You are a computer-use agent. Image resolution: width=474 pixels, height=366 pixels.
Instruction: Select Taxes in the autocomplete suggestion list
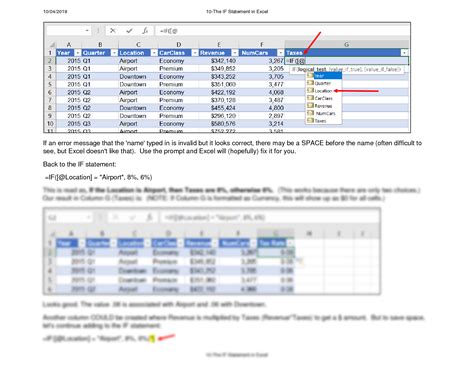click(324, 121)
